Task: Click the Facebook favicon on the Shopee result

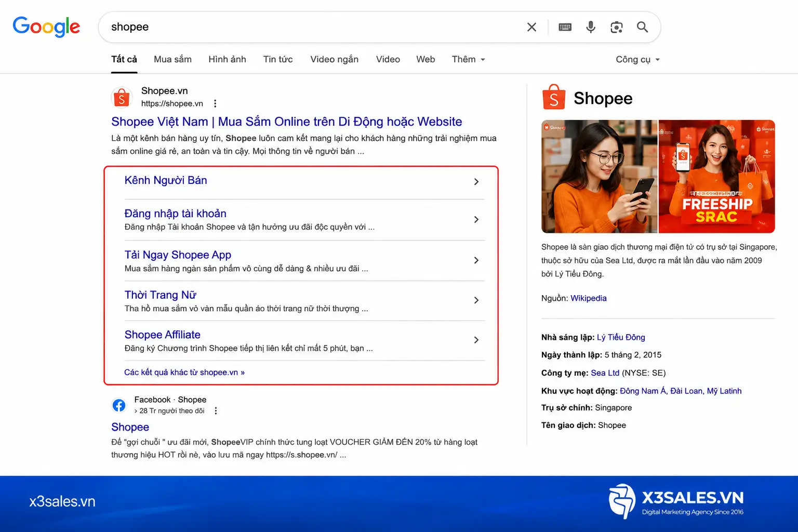Action: click(x=119, y=405)
